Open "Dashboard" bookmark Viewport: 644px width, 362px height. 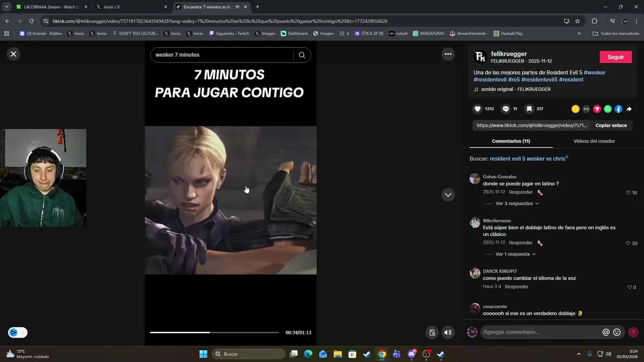[294, 34]
